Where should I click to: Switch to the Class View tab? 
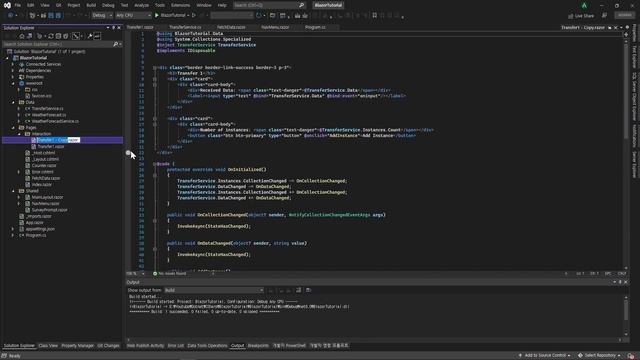point(48,346)
